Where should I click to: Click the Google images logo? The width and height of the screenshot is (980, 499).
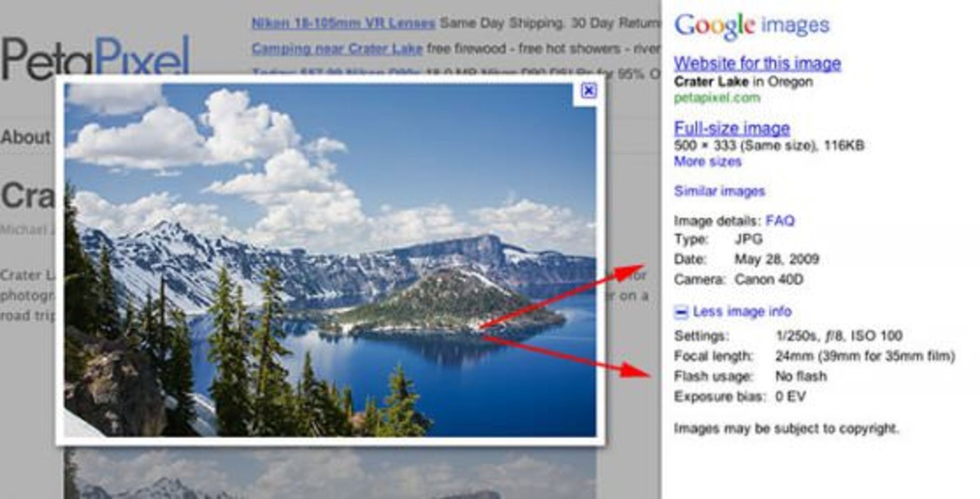[x=751, y=26]
